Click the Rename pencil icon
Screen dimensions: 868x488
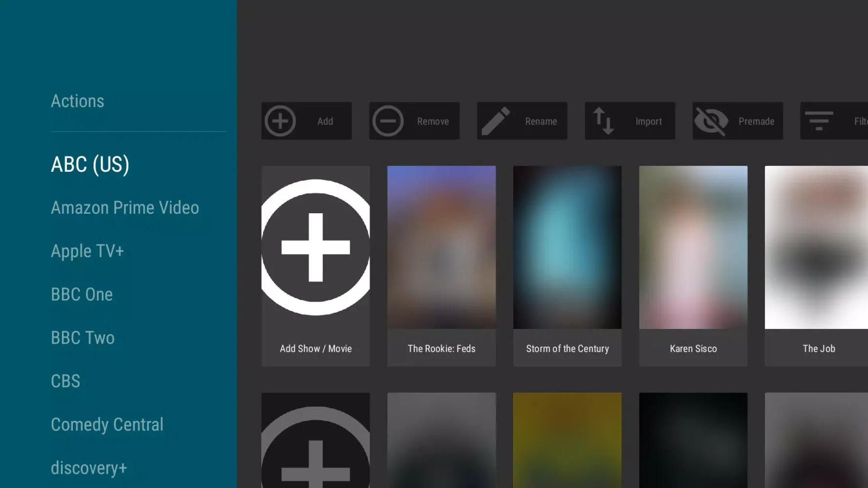(x=496, y=121)
